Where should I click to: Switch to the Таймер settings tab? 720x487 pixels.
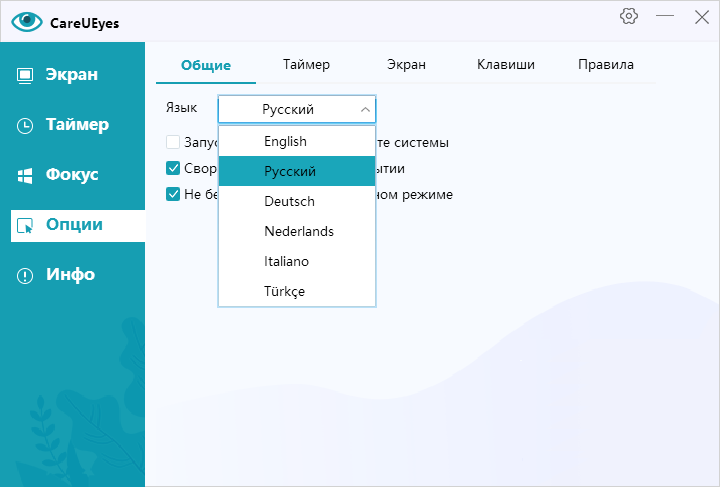point(306,65)
